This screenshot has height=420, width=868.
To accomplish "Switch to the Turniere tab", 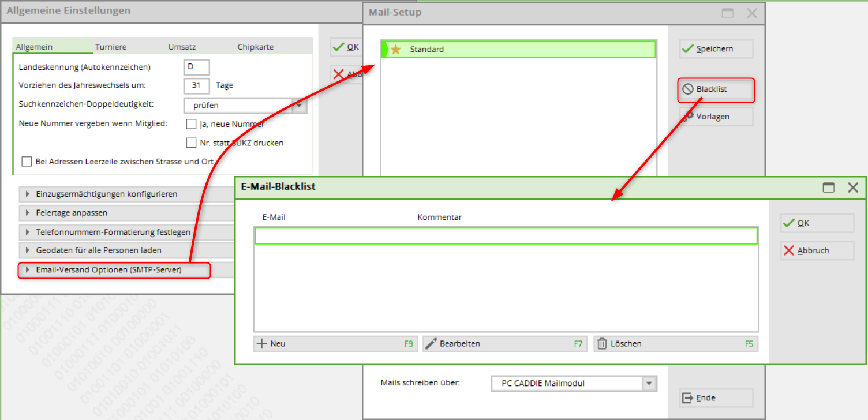I will coord(111,47).
